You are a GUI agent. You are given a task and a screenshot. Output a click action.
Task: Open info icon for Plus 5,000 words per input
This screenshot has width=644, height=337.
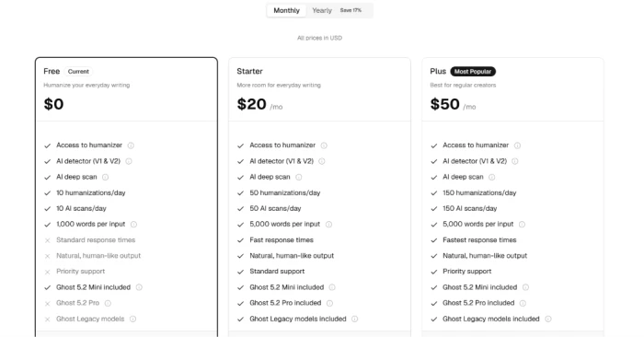[x=522, y=225]
